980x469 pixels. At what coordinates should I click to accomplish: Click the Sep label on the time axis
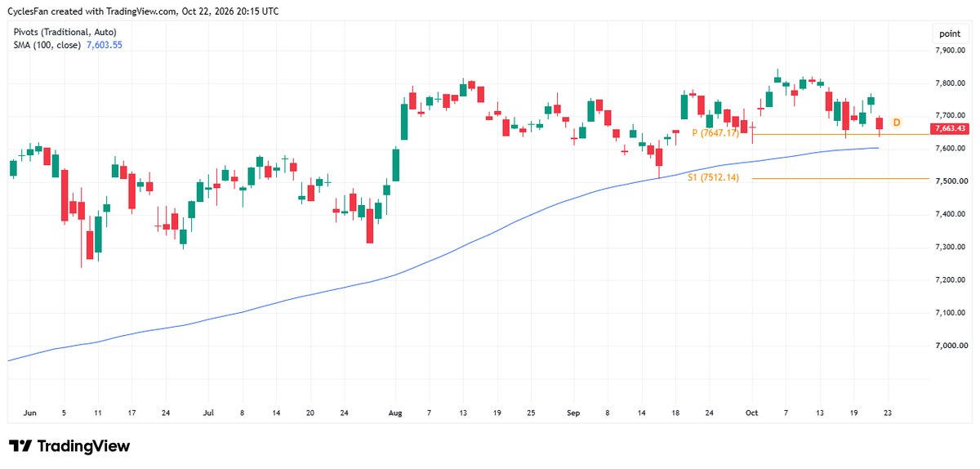coord(575,413)
